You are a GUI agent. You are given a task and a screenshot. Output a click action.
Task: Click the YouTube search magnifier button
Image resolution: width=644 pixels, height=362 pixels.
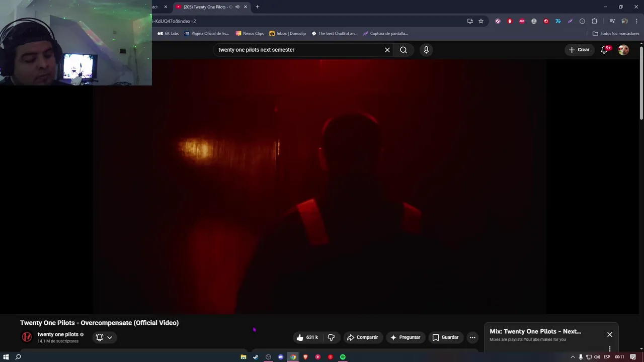click(404, 50)
